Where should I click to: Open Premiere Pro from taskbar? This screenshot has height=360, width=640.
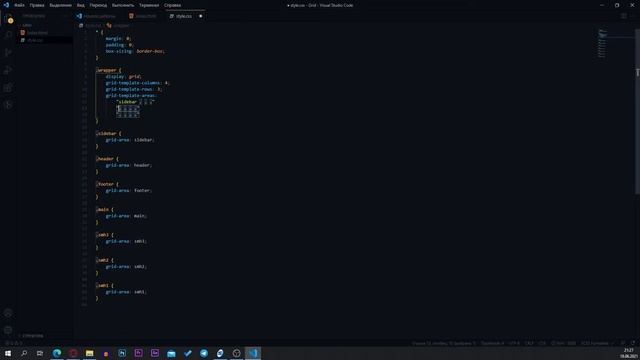click(138, 353)
